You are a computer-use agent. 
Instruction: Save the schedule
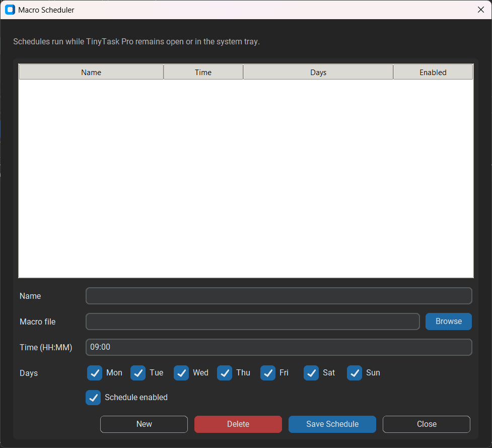tap(332, 424)
